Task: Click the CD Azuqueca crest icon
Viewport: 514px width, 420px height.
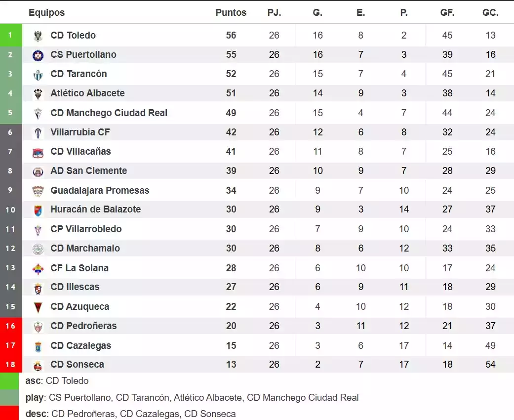Action: [x=38, y=307]
